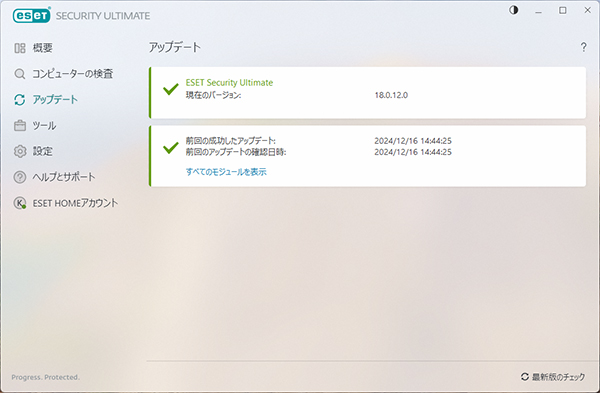Open help with the ? icon
Screen dimensions: 600x393
pyautogui.click(x=584, y=47)
